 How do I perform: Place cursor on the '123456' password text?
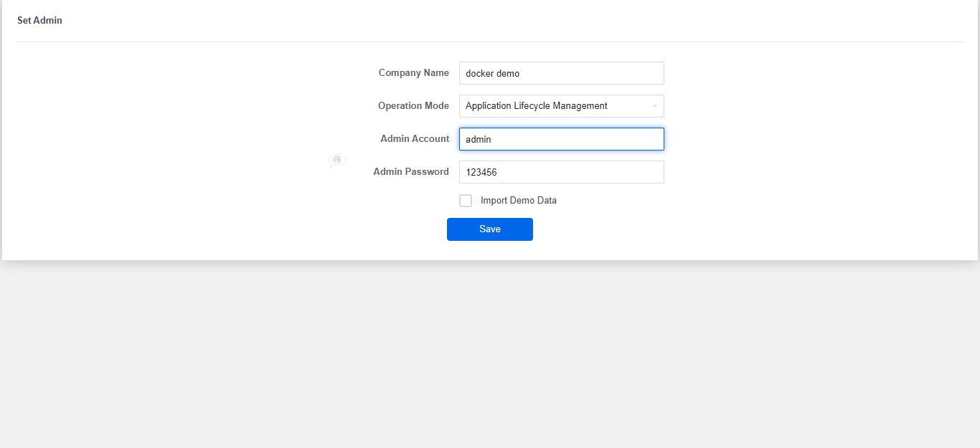481,172
